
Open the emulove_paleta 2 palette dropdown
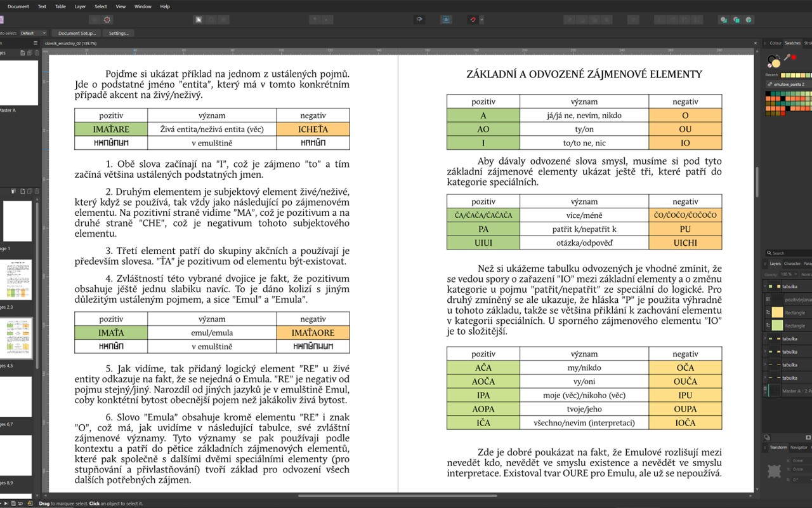click(x=789, y=84)
